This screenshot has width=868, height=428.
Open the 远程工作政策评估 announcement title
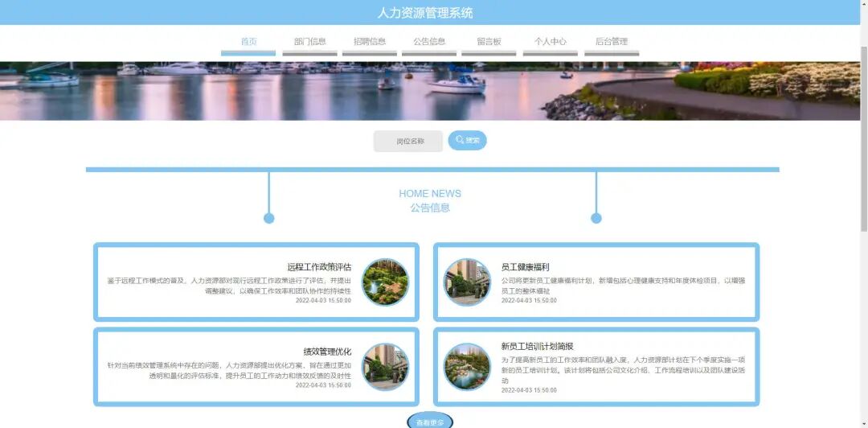319,266
